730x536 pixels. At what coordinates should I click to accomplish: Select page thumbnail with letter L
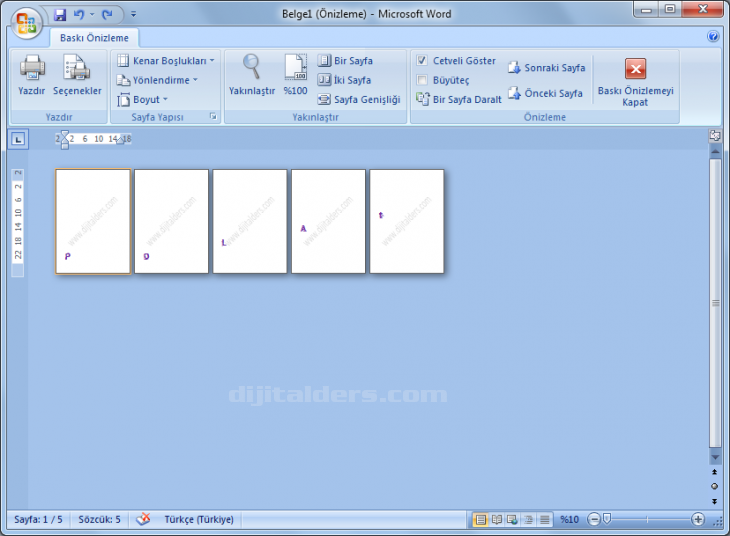tap(250, 221)
